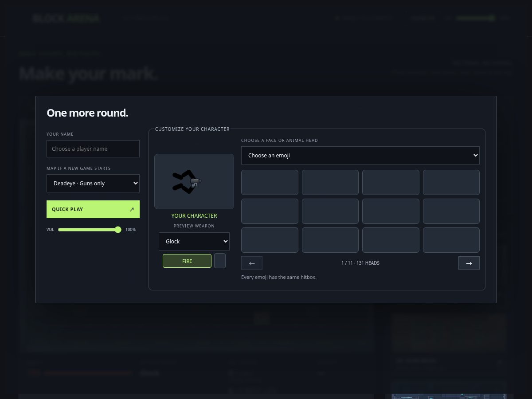Click the 'YOUR NAME' label
The image size is (532, 399).
pyautogui.click(x=60, y=134)
